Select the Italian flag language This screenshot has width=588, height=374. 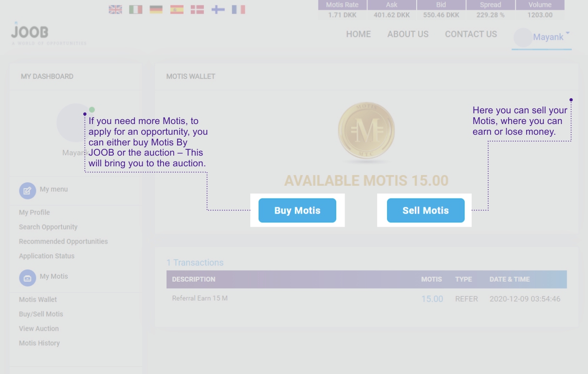point(136,9)
